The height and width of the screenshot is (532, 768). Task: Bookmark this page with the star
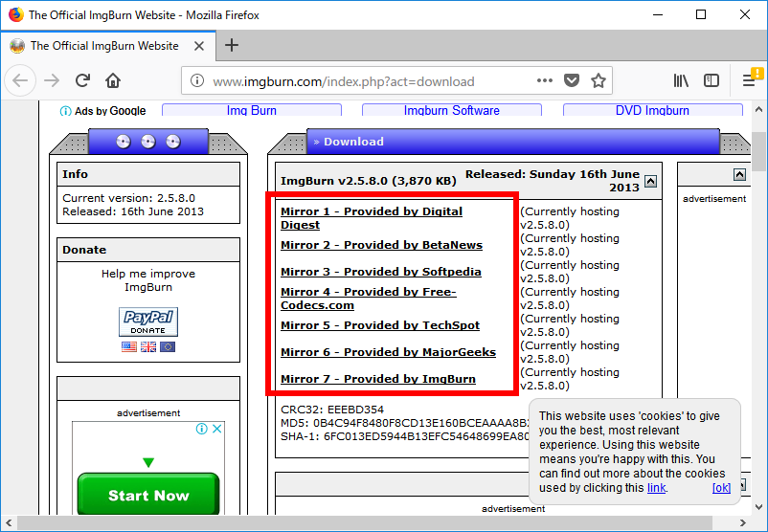599,80
